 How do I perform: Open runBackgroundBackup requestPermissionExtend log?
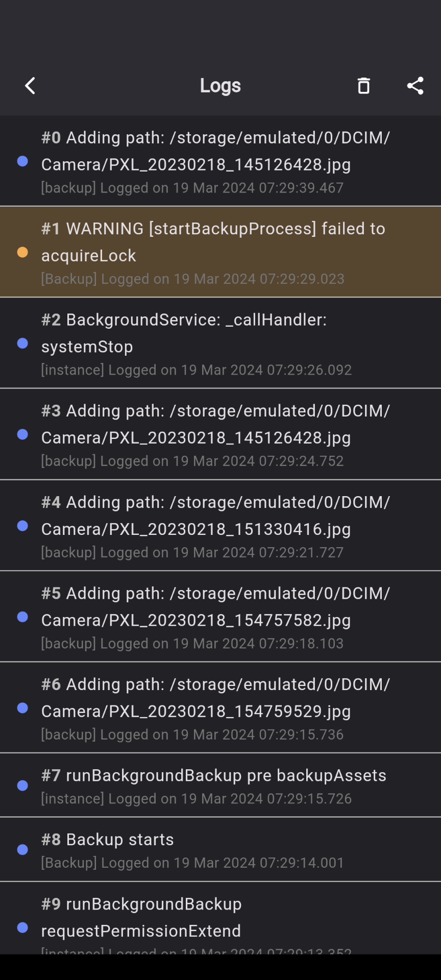tap(219, 919)
